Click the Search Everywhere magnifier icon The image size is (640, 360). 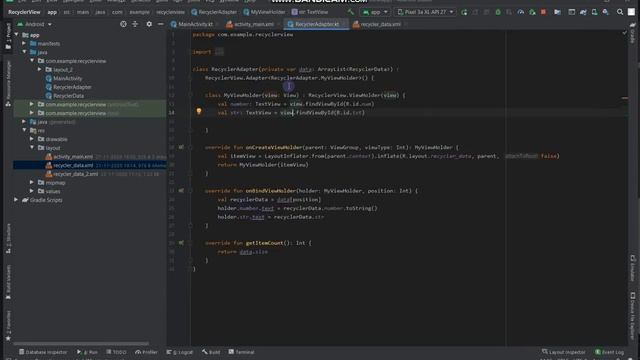click(x=620, y=12)
